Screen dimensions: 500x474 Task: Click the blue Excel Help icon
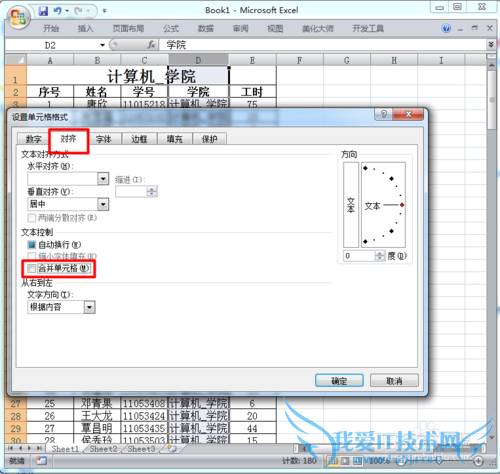point(446,28)
